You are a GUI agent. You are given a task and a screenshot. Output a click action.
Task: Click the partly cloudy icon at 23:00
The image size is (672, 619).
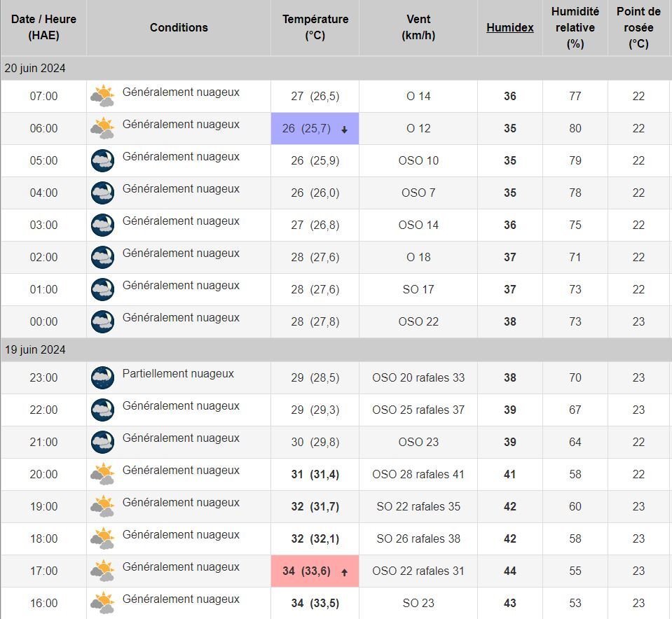(x=102, y=377)
